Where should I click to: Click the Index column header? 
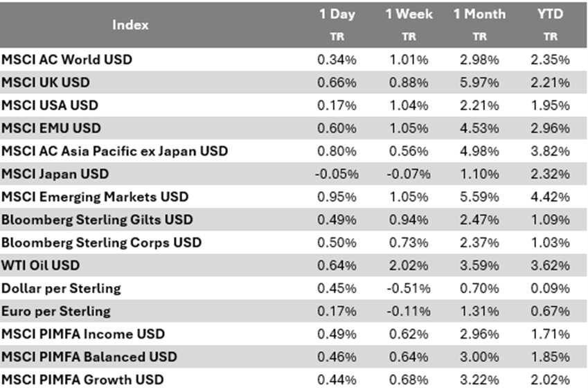coord(130,25)
